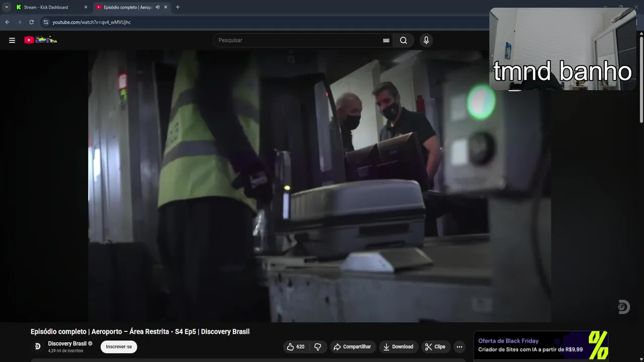Click the Download button
644x362 pixels.
pyautogui.click(x=398, y=346)
